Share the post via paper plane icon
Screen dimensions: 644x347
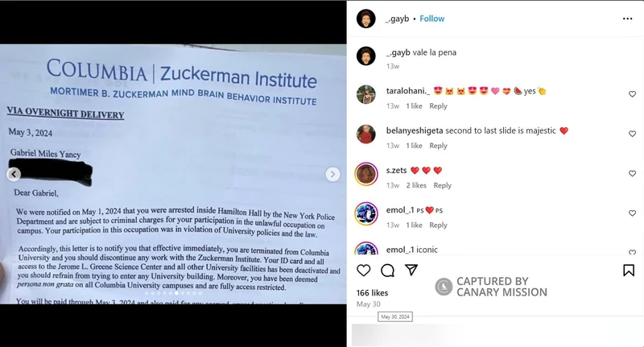pyautogui.click(x=411, y=270)
